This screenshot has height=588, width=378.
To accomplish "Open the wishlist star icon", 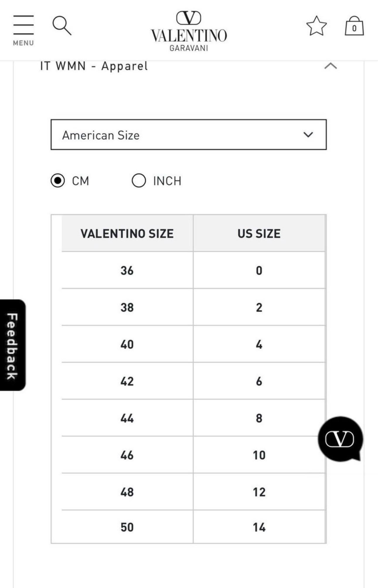I will tap(316, 26).
